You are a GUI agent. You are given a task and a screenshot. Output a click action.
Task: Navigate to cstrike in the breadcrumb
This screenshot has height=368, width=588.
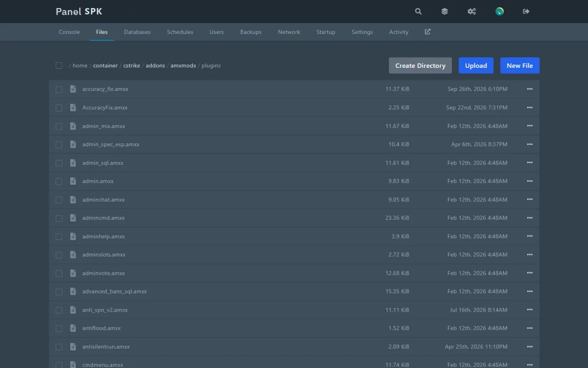tap(132, 66)
